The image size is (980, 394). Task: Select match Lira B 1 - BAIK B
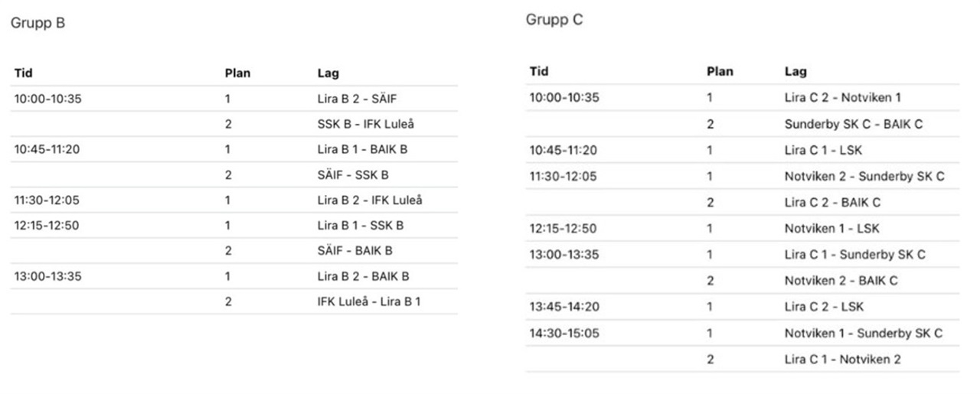point(362,149)
